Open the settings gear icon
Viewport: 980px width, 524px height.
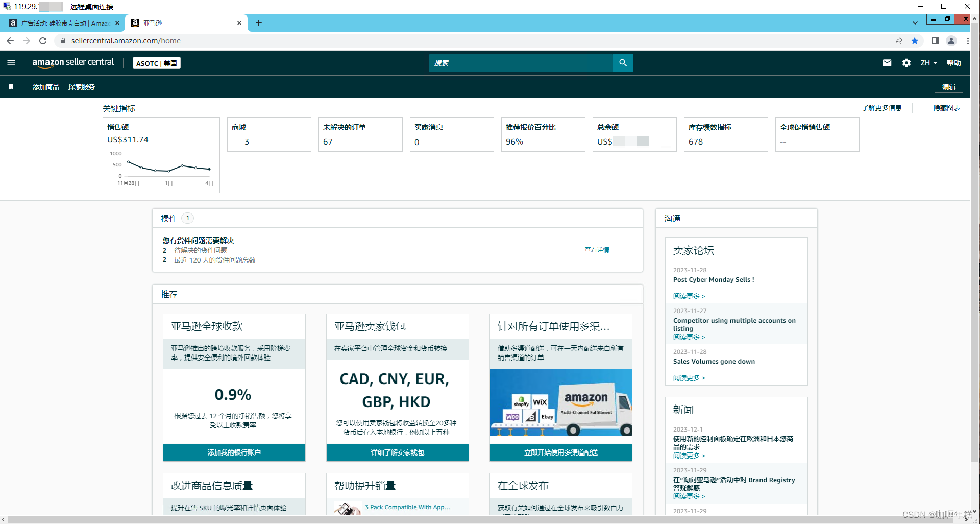[x=906, y=63]
